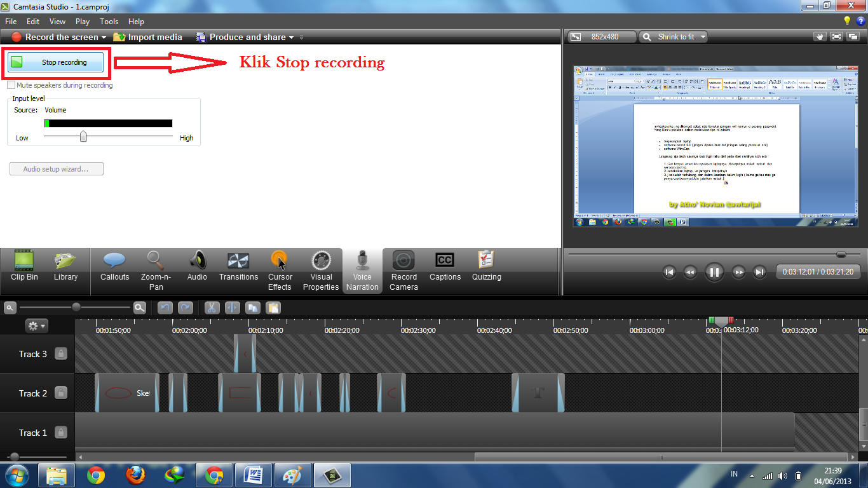Copy the selected timeline clip

(x=253, y=308)
